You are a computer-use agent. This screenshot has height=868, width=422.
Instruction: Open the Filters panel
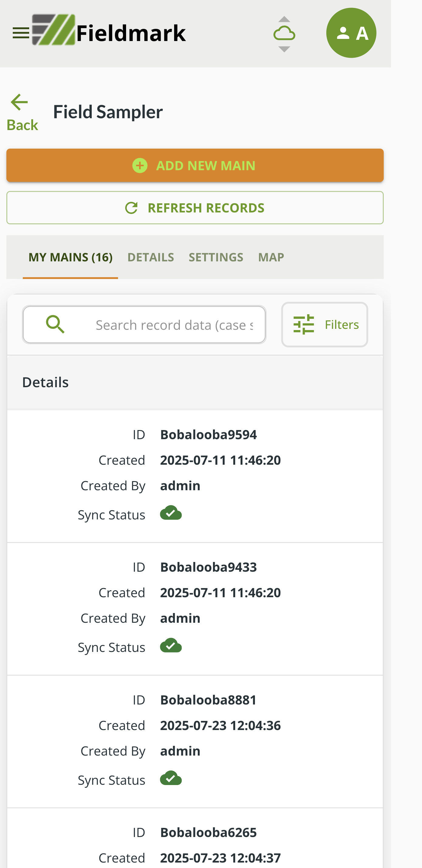click(324, 325)
